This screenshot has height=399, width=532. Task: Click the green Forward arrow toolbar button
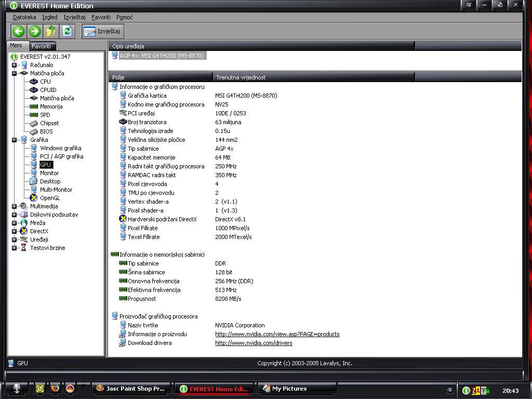click(x=35, y=31)
